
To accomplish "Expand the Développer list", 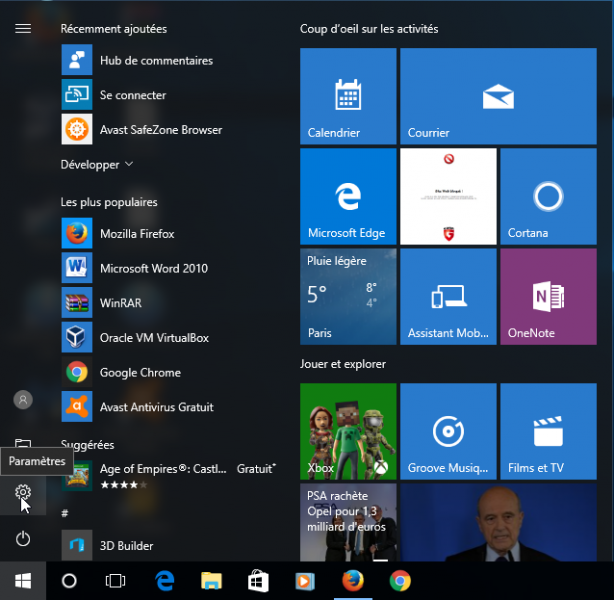I will point(97,164).
